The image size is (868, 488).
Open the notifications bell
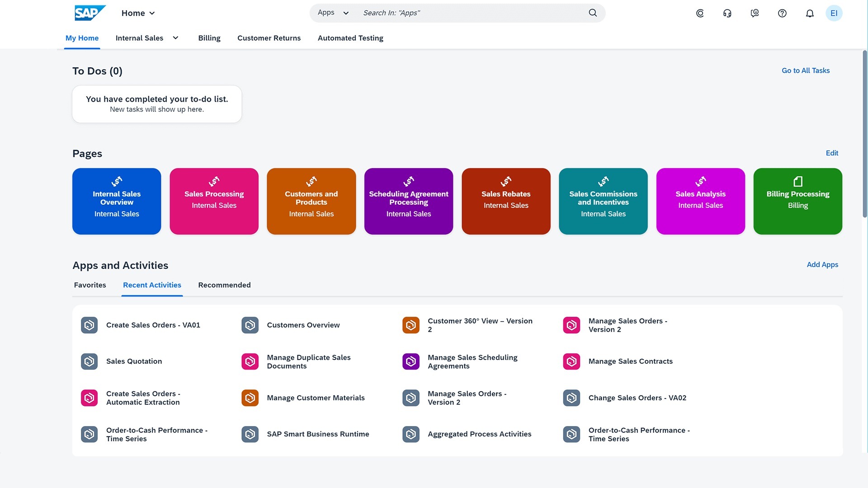tap(810, 13)
